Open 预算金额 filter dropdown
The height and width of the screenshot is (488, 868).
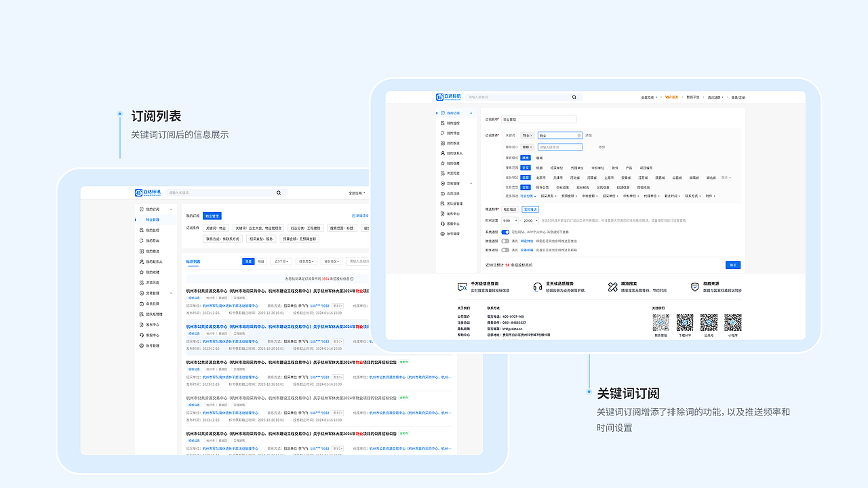point(570,196)
